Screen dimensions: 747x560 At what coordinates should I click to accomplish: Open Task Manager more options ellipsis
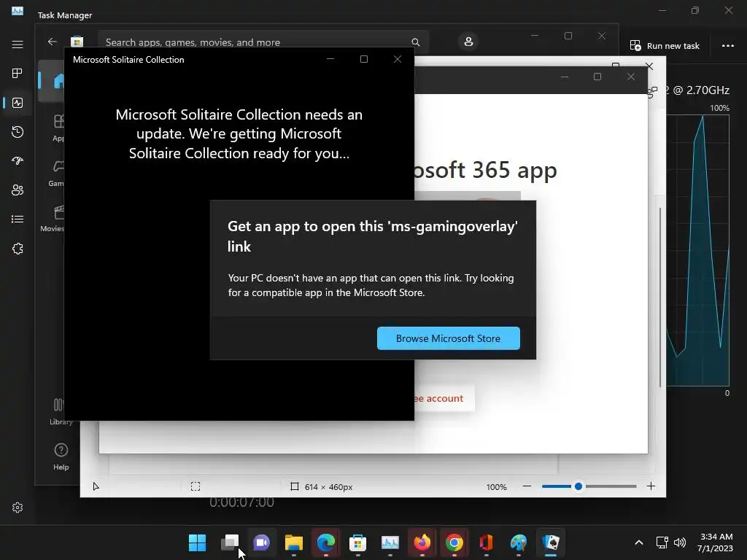click(727, 46)
